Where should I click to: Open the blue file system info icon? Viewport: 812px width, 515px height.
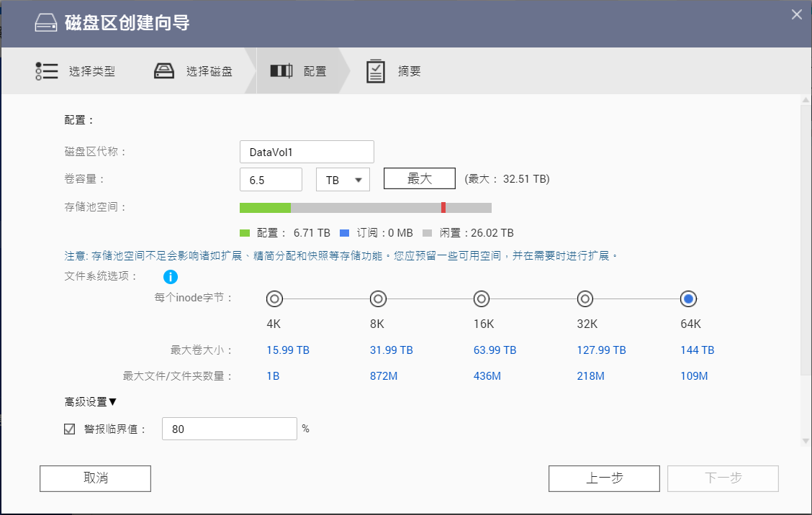click(171, 276)
